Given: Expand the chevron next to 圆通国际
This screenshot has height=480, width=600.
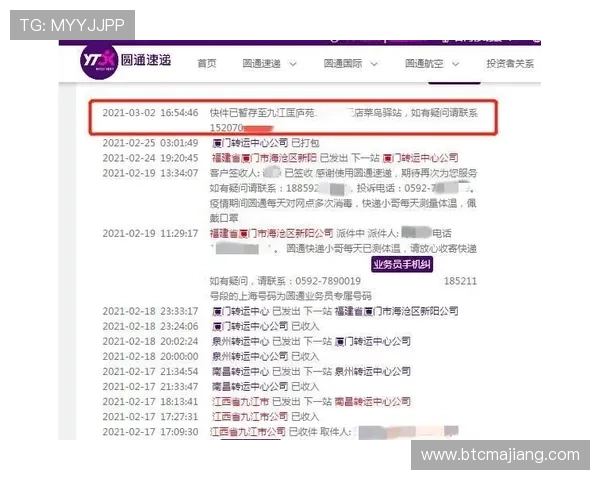Looking at the screenshot, I should [x=374, y=64].
